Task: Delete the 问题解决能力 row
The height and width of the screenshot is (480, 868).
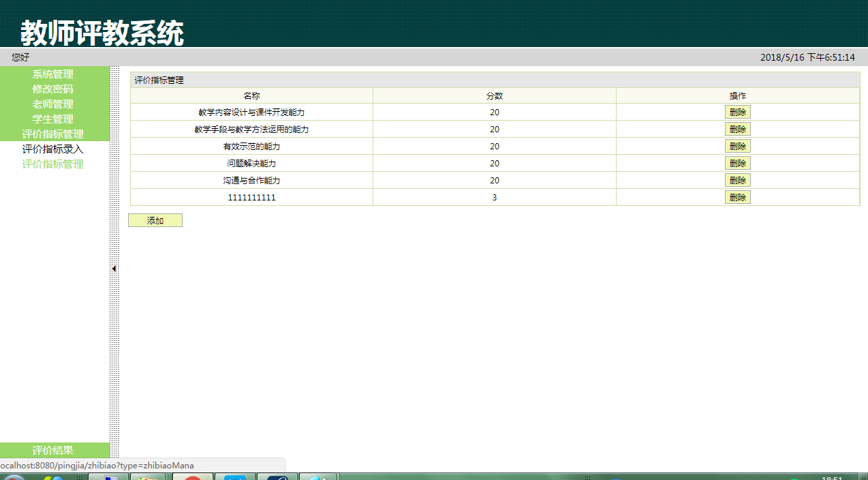Action: pos(738,164)
